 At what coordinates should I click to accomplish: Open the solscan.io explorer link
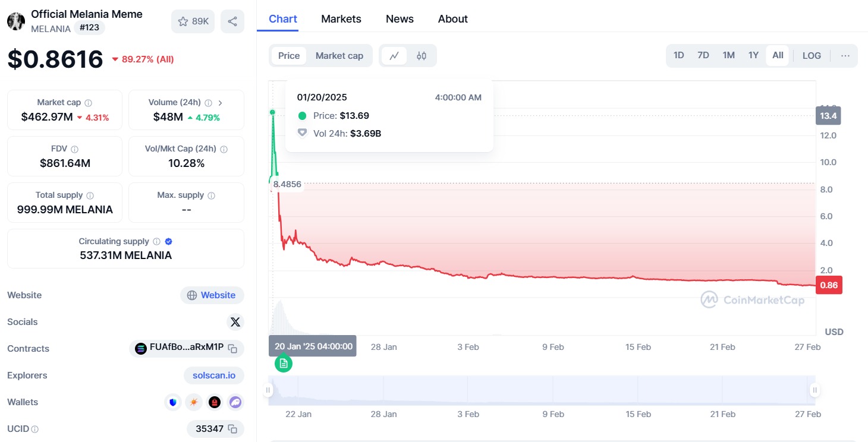click(x=214, y=375)
